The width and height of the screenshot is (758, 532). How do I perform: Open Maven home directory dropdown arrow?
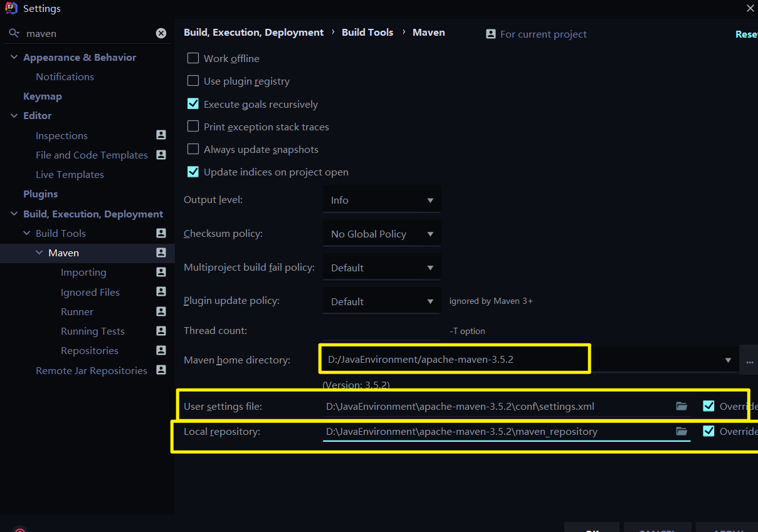(x=728, y=360)
